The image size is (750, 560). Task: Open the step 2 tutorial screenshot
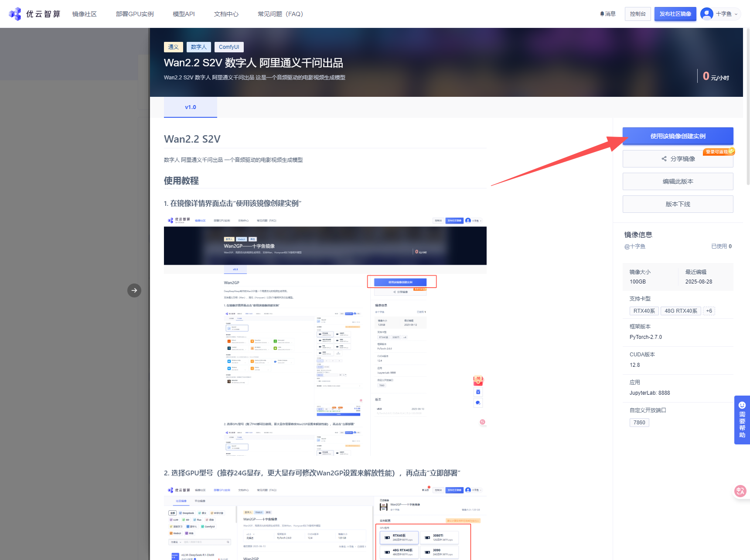coord(325,523)
